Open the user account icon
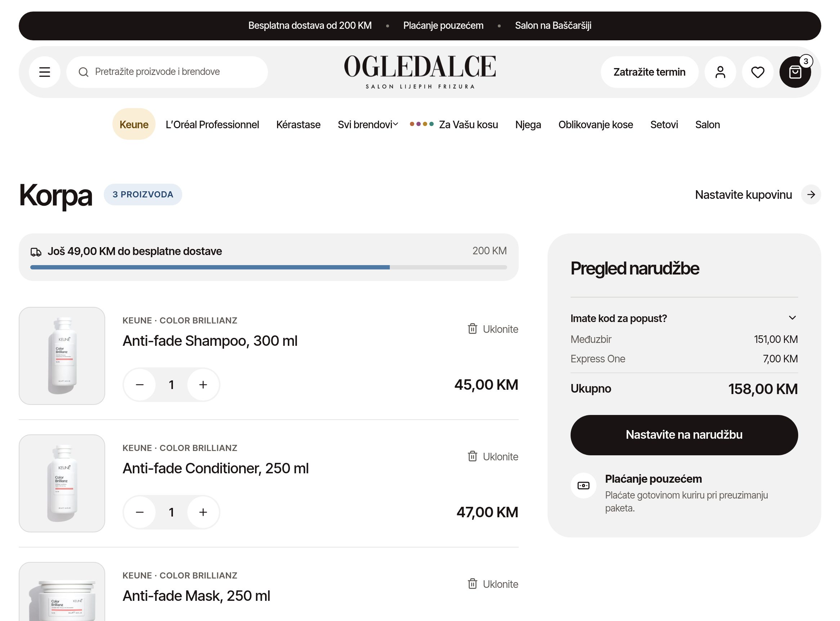Image resolution: width=840 pixels, height=621 pixels. [720, 72]
